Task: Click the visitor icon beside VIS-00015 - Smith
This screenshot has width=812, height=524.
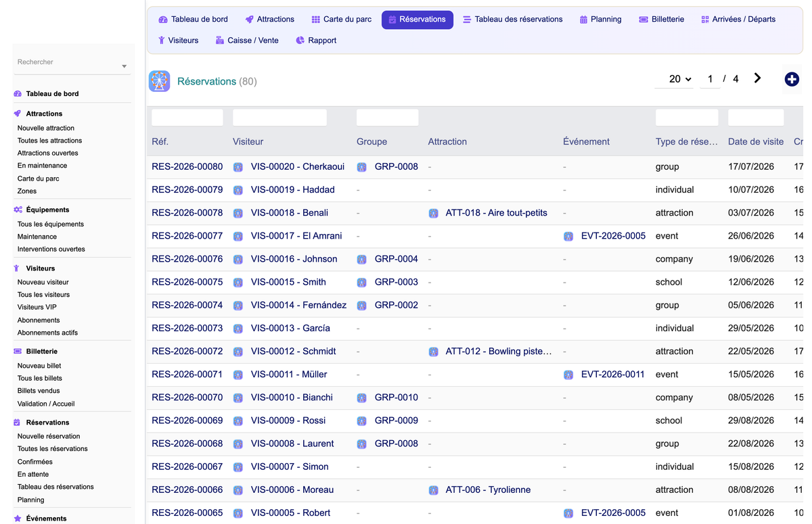Action: (238, 283)
